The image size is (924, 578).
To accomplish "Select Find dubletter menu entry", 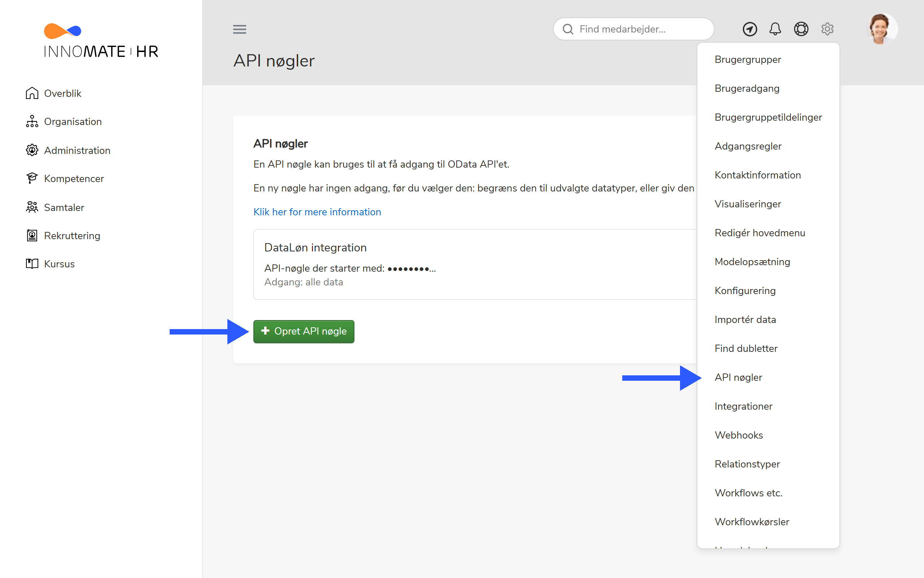I will click(746, 348).
